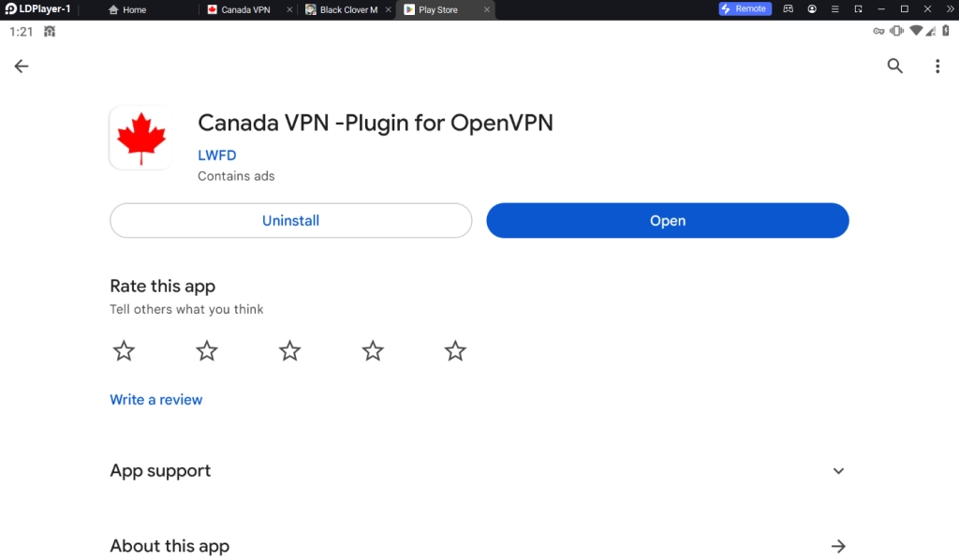Screen dimensions: 959x560
Task: Click the Write a review link
Action: pyautogui.click(x=155, y=400)
